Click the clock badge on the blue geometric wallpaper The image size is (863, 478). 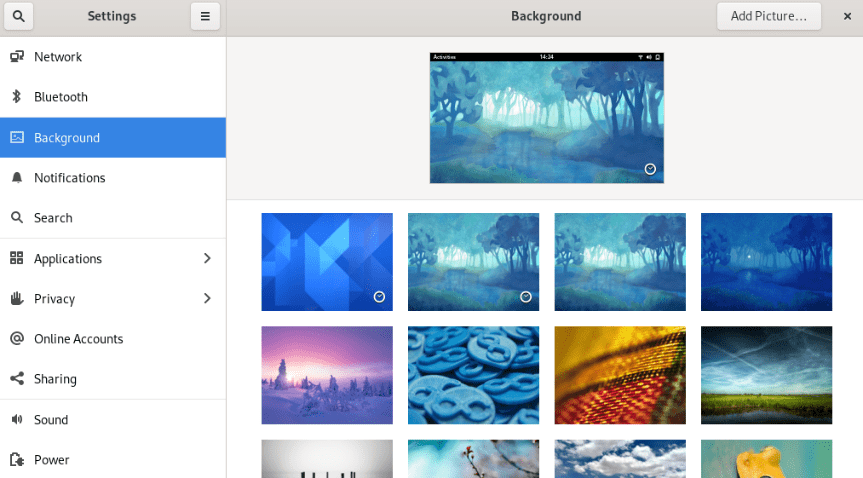pos(379,297)
